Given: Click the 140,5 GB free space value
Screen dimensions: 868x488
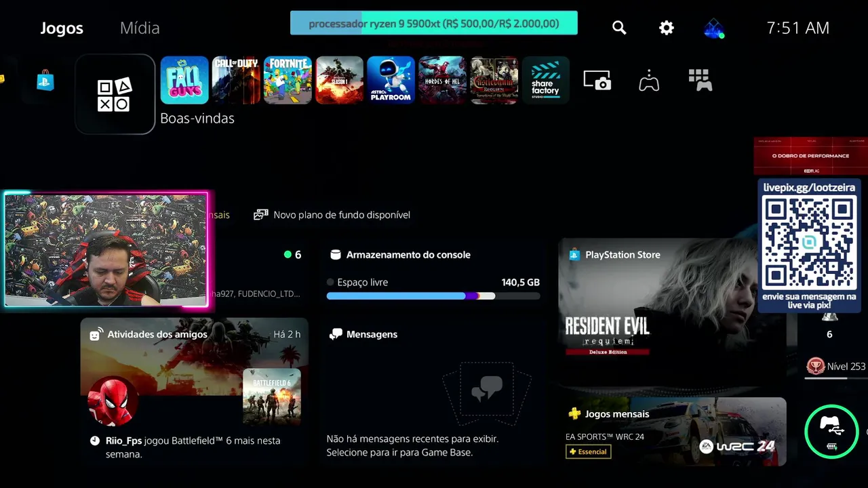Looking at the screenshot, I should 521,282.
